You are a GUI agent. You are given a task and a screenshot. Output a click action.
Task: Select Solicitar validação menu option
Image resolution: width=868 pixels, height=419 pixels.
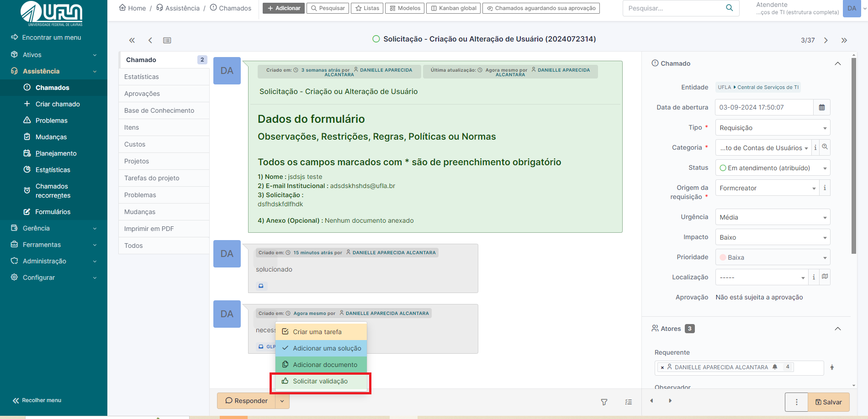[321, 381]
